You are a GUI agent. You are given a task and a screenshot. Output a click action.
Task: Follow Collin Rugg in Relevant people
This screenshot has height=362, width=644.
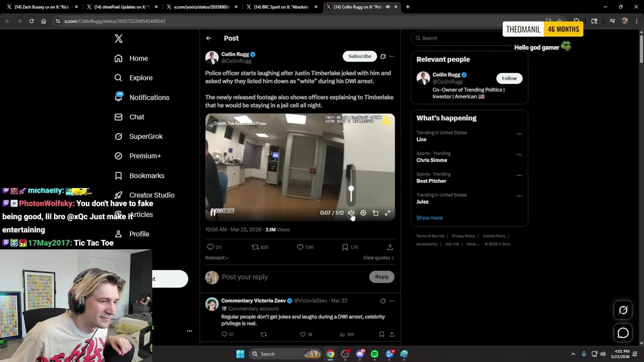509,78
